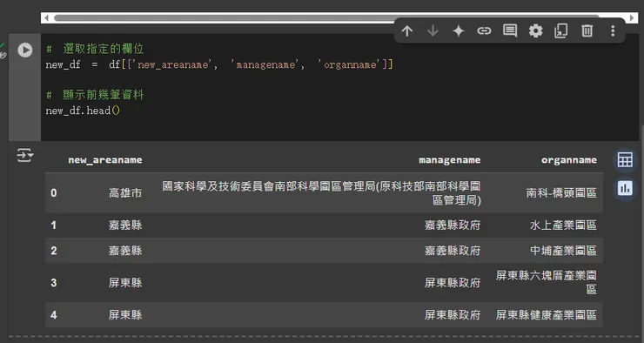The width and height of the screenshot is (644, 343).
Task: Select 國家科學及技術委員會 managename cell
Action: 322,193
